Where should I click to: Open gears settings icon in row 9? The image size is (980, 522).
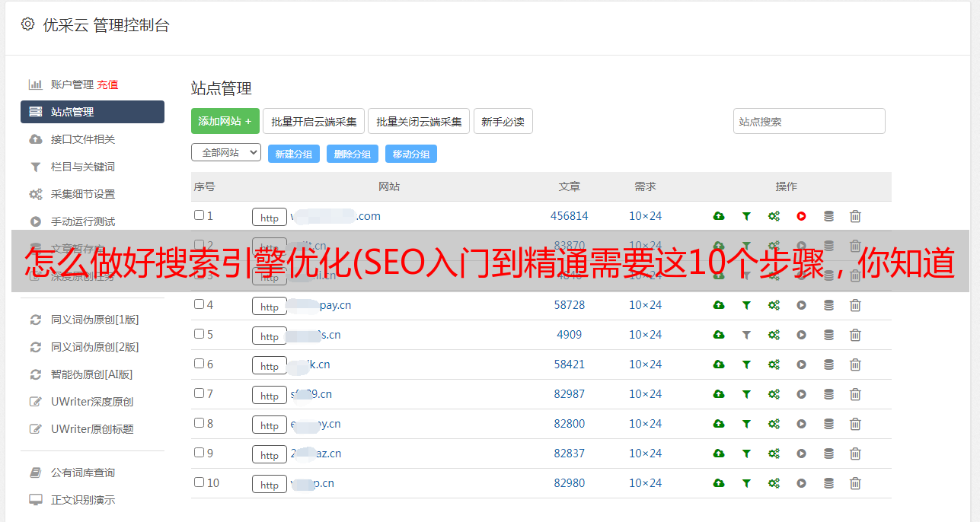click(x=774, y=454)
